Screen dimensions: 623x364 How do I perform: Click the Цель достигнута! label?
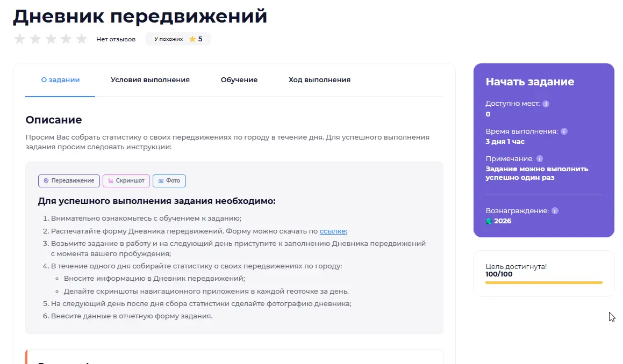(x=516, y=267)
